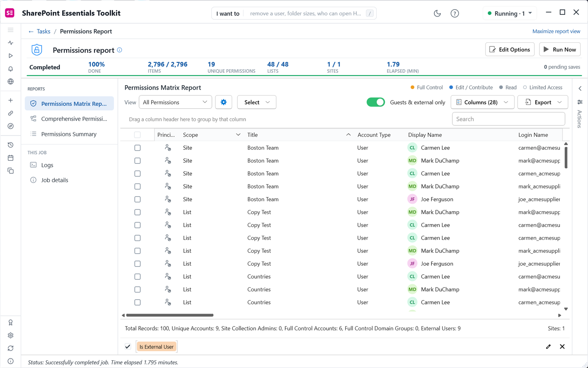Screen dimensions: 588x368
Task: Click the vertical scrollbar thumb of table
Action: click(566, 158)
